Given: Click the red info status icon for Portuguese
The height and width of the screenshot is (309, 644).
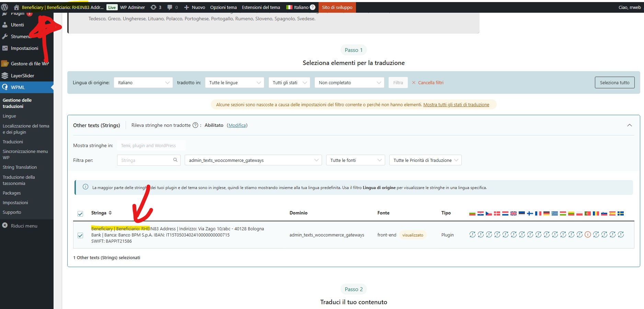Looking at the screenshot, I should point(588,234).
